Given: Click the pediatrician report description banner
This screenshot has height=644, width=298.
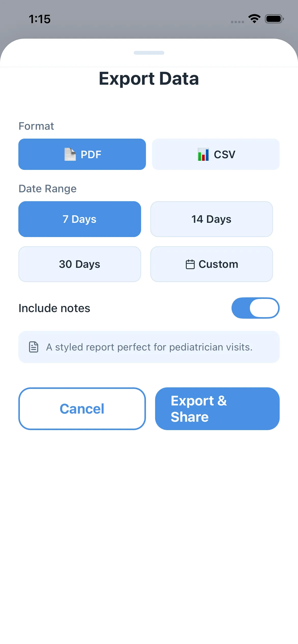Looking at the screenshot, I should pos(149,347).
